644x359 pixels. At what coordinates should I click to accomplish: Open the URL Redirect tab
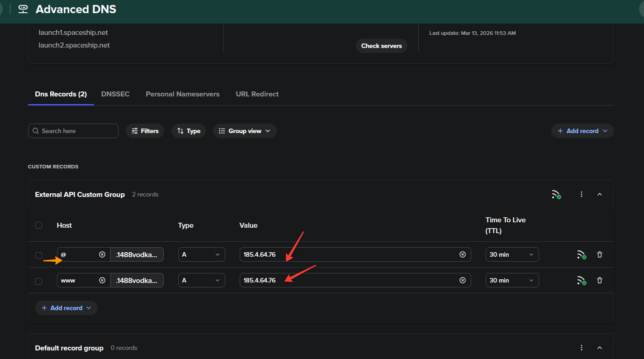coord(257,94)
